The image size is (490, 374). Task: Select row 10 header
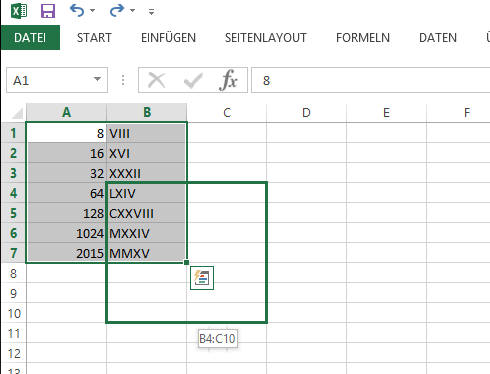pos(14,313)
